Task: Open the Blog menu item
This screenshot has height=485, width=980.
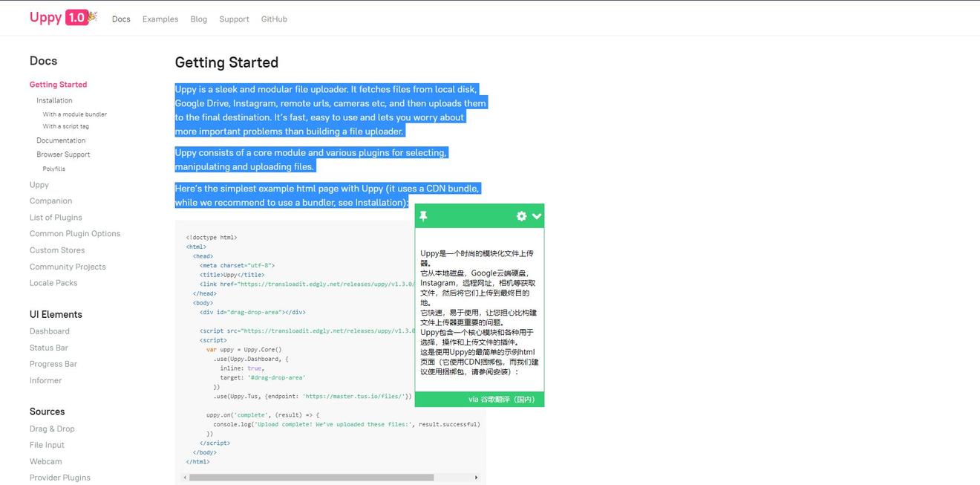Action: 198,19
